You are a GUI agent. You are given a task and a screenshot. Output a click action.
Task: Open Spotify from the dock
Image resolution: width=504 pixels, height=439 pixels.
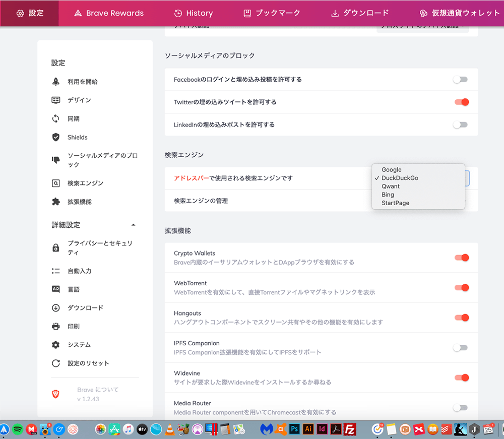pyautogui.click(x=18, y=429)
